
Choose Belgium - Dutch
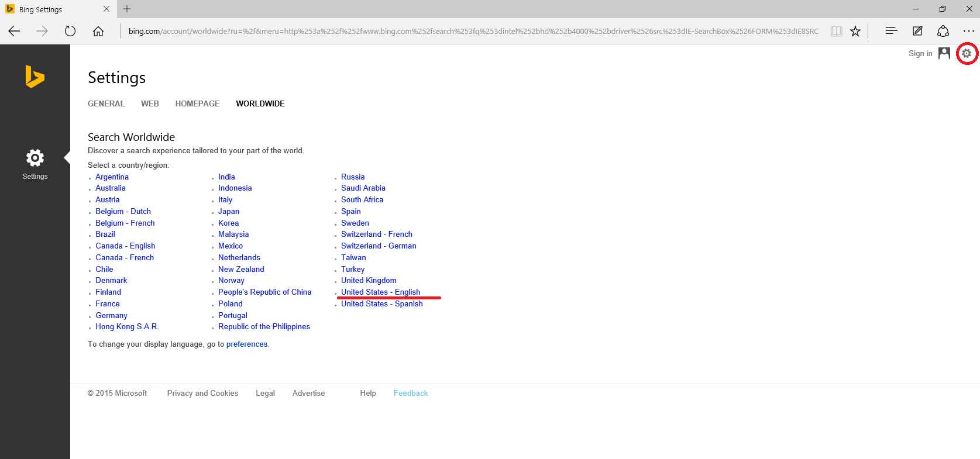click(x=123, y=211)
